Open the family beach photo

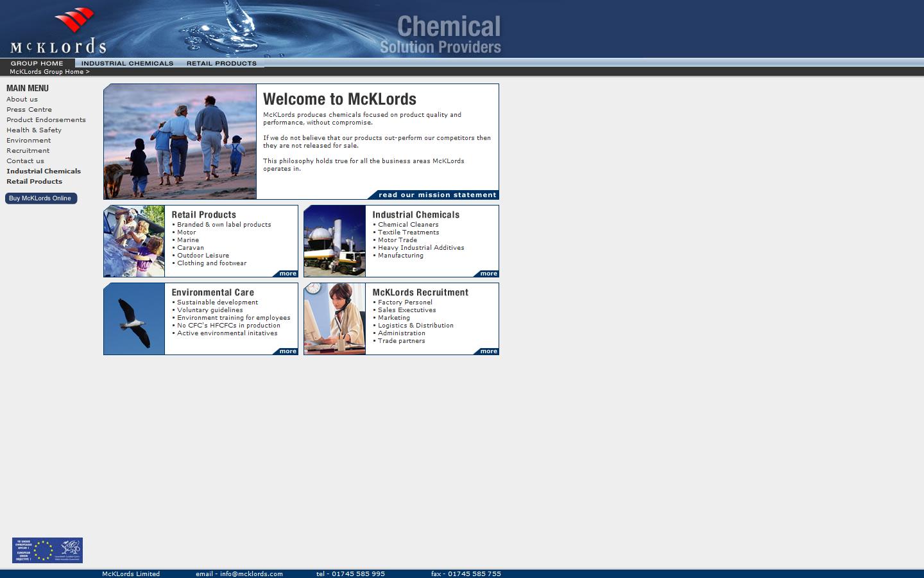click(x=180, y=141)
